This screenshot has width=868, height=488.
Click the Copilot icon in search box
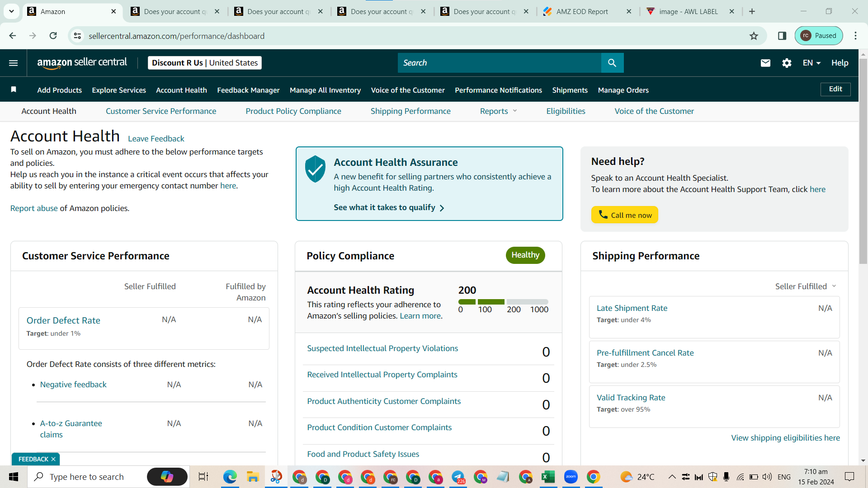(167, 477)
